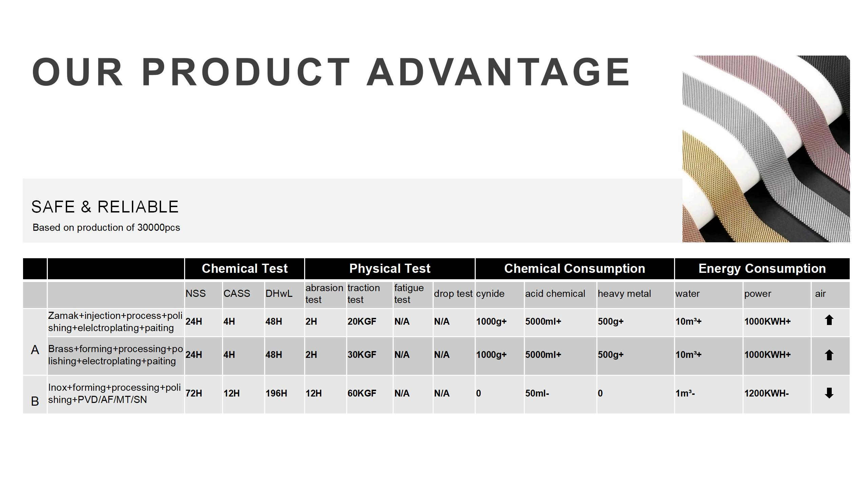Click the Based on production of 30000pcs text
Viewport: 868px width, 488px height.
(x=106, y=227)
